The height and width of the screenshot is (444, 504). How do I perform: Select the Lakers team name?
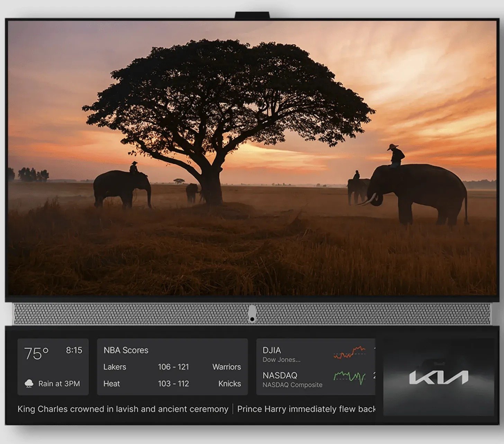tap(115, 367)
